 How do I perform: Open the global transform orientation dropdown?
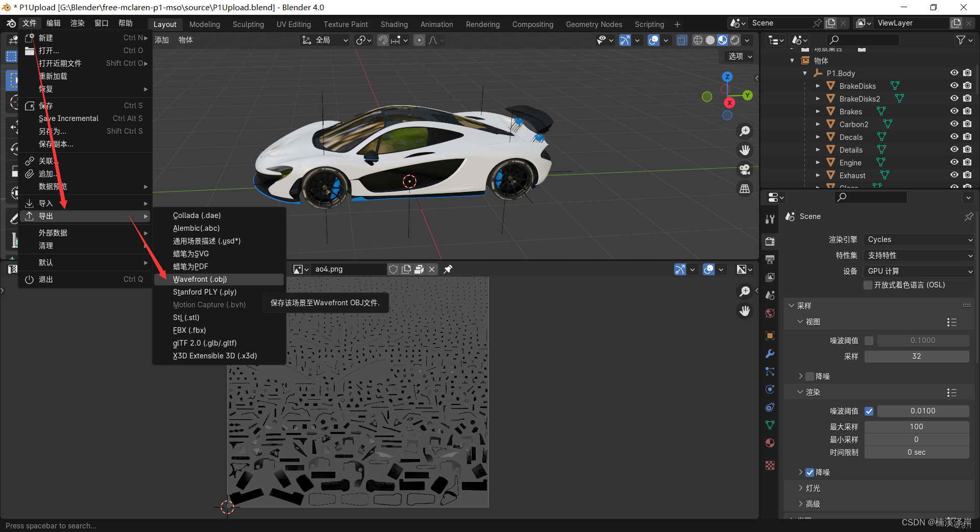coord(325,40)
